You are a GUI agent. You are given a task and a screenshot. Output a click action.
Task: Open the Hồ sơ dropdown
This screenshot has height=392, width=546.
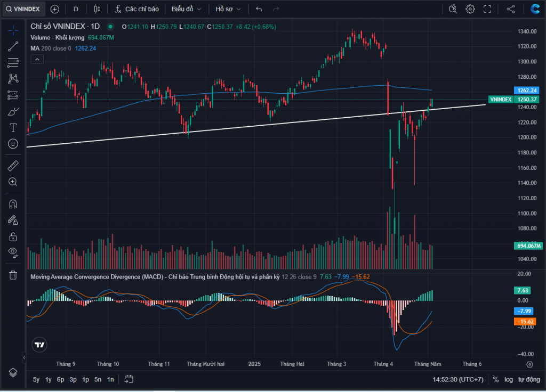[228, 9]
